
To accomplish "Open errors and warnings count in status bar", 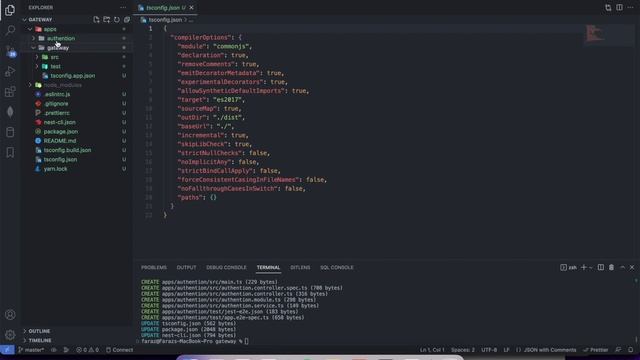I will pos(87,350).
